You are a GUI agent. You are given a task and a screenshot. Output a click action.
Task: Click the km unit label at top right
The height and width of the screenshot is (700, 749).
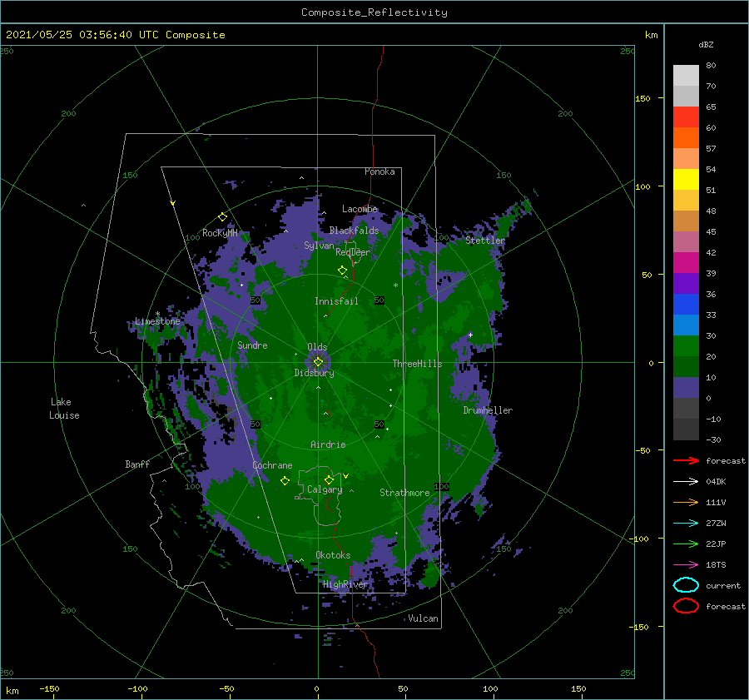coord(651,35)
